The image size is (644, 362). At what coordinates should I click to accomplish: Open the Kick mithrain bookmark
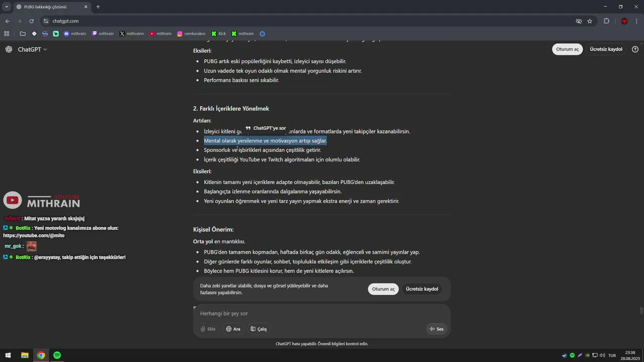pyautogui.click(x=243, y=34)
